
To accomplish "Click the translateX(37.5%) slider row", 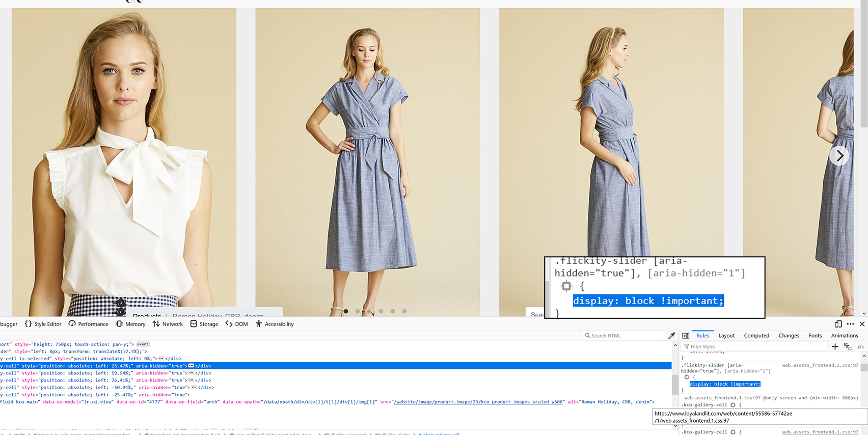I will [x=336, y=351].
